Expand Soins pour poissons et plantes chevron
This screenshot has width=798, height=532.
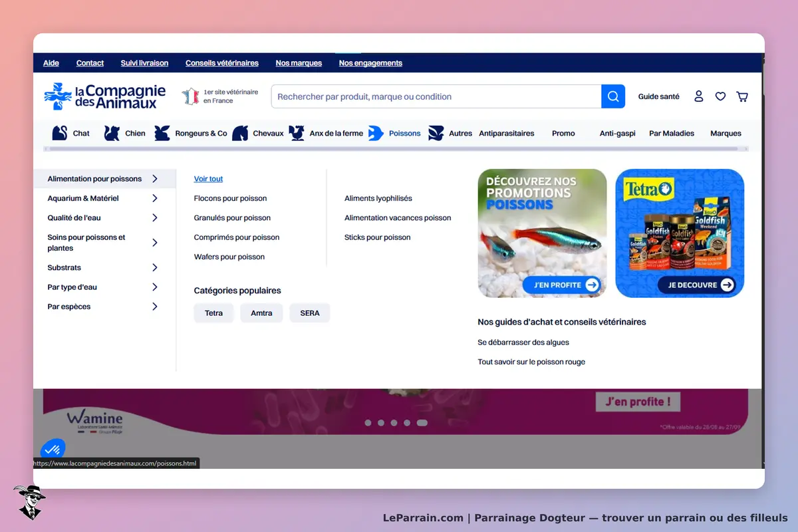pos(155,243)
